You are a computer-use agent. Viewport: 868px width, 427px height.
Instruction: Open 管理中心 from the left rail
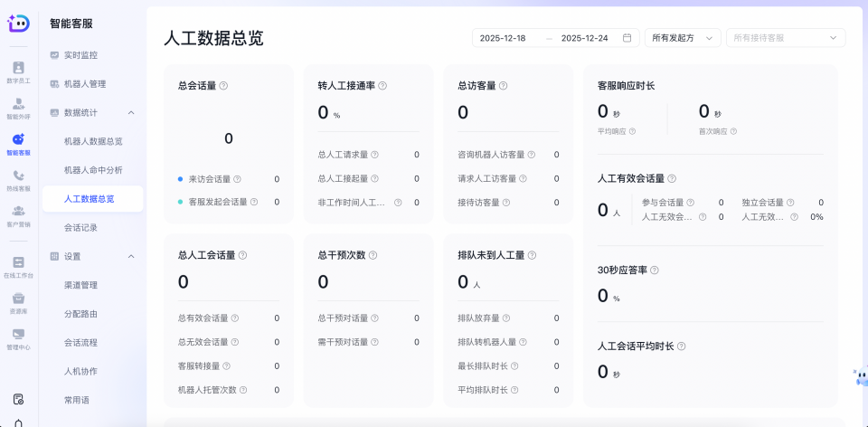pyautogui.click(x=18, y=337)
